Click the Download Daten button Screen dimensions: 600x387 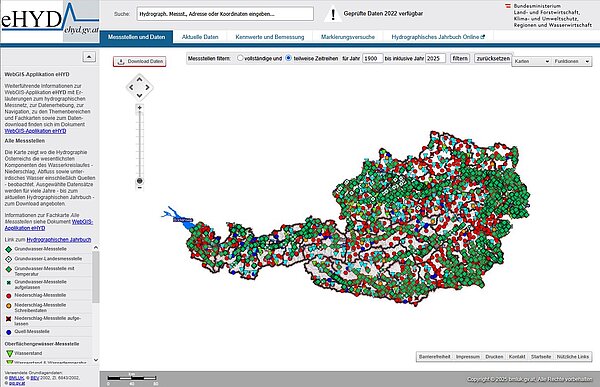pyautogui.click(x=140, y=61)
